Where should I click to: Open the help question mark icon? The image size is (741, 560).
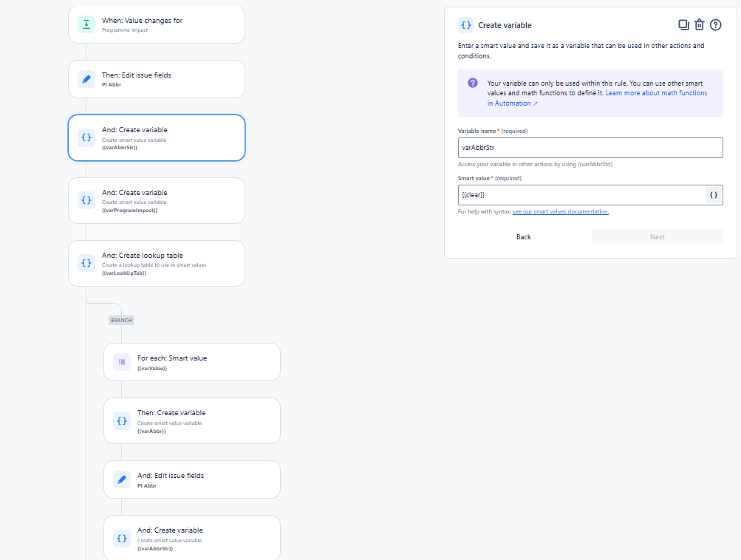coord(715,24)
